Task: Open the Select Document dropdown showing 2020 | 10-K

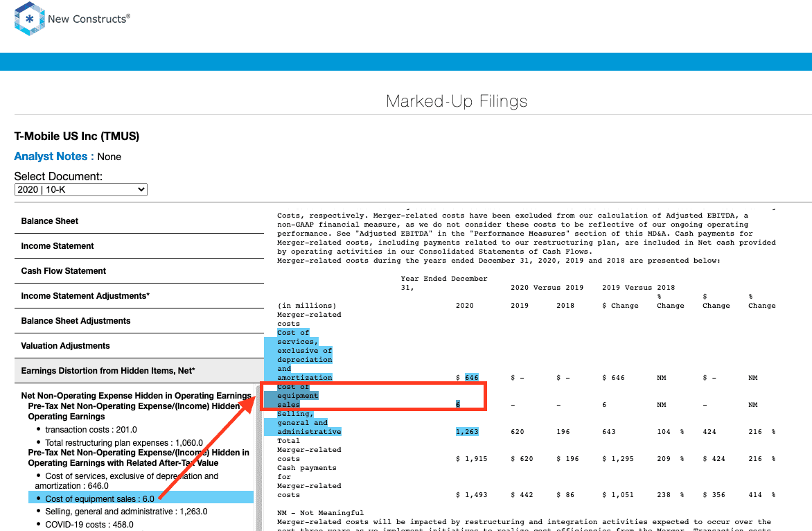Action: [81, 190]
